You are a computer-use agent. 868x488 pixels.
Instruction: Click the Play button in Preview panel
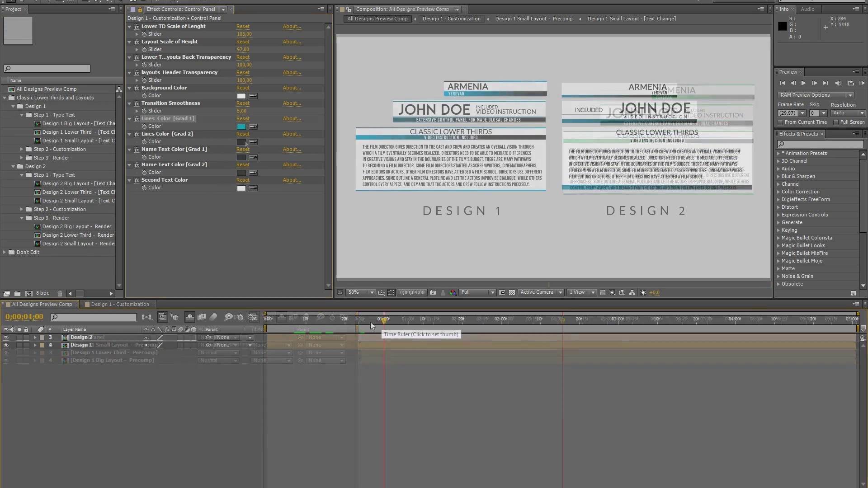tap(803, 83)
